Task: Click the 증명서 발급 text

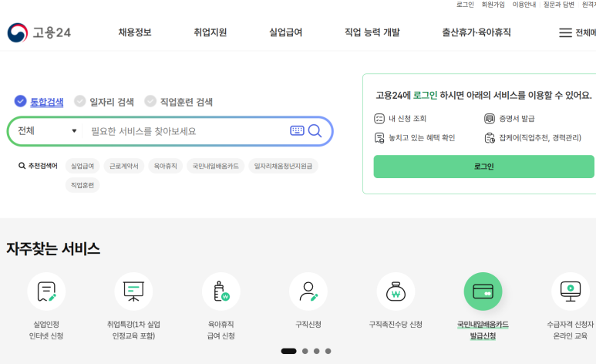Action: pyautogui.click(x=517, y=119)
